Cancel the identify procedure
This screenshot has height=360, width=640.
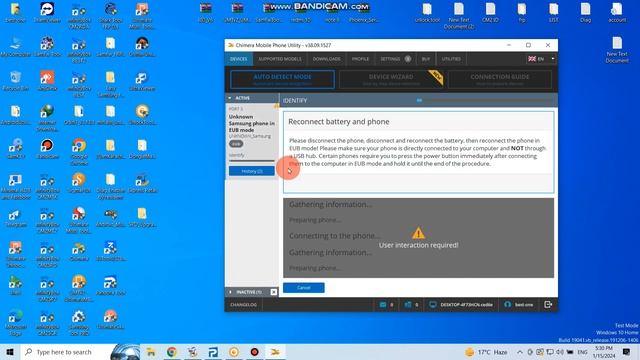[304, 288]
